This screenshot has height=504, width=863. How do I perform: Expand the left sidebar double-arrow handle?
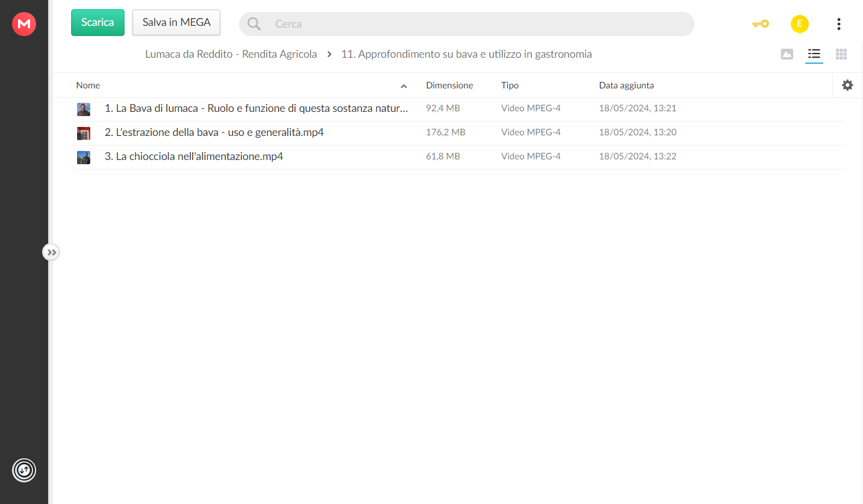click(x=51, y=252)
